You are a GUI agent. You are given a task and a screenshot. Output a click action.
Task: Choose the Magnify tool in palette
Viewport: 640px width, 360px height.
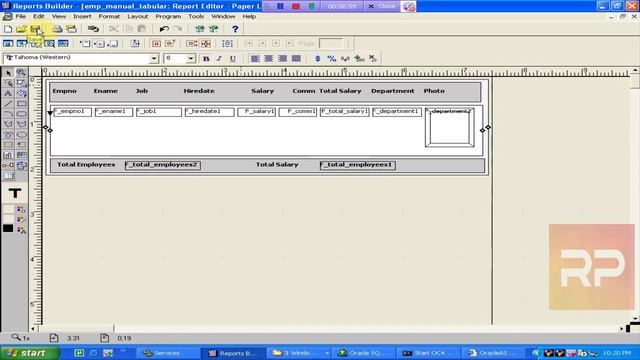[21, 73]
